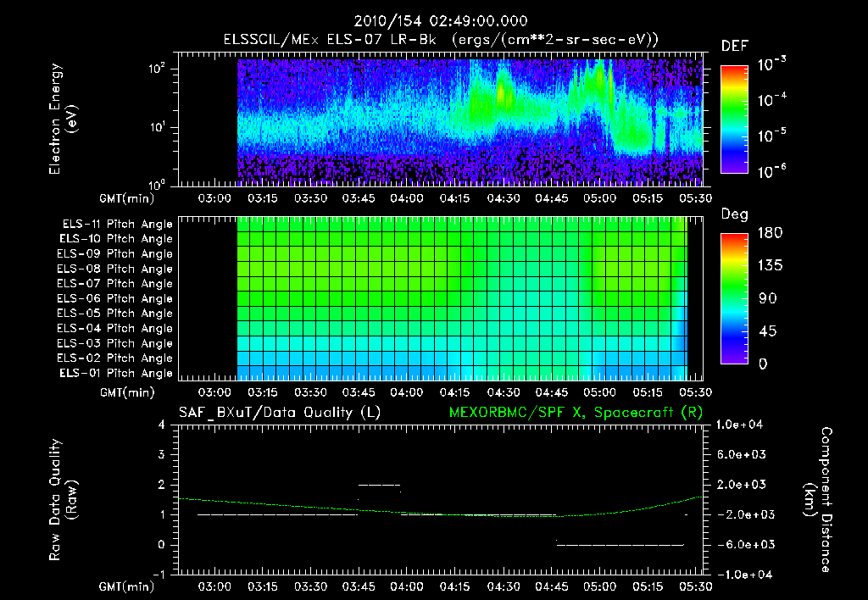Click the ELS-02 Pitch Angle row label
Image resolution: width=868 pixels, height=600 pixels.
(115, 358)
